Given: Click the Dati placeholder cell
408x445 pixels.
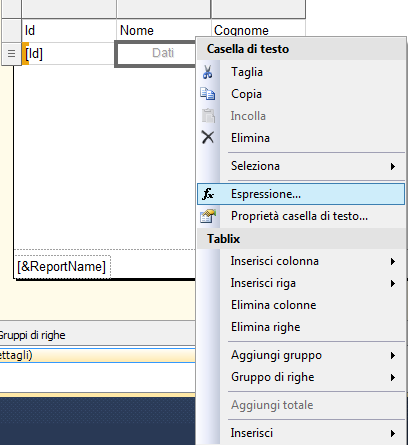Looking at the screenshot, I should [156, 53].
